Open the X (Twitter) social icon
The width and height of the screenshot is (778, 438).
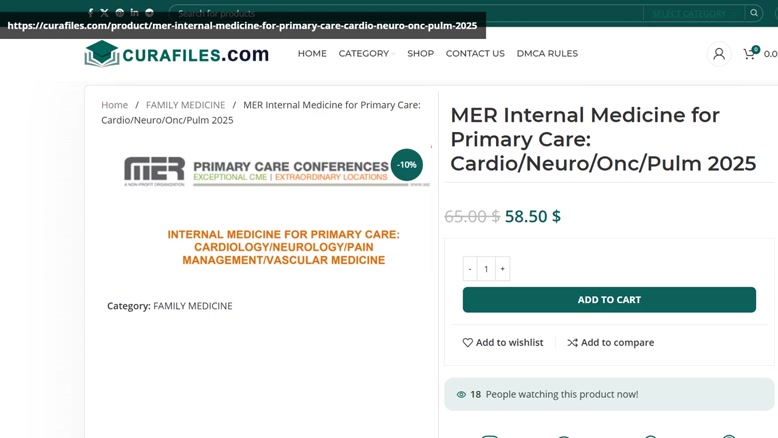pos(104,13)
